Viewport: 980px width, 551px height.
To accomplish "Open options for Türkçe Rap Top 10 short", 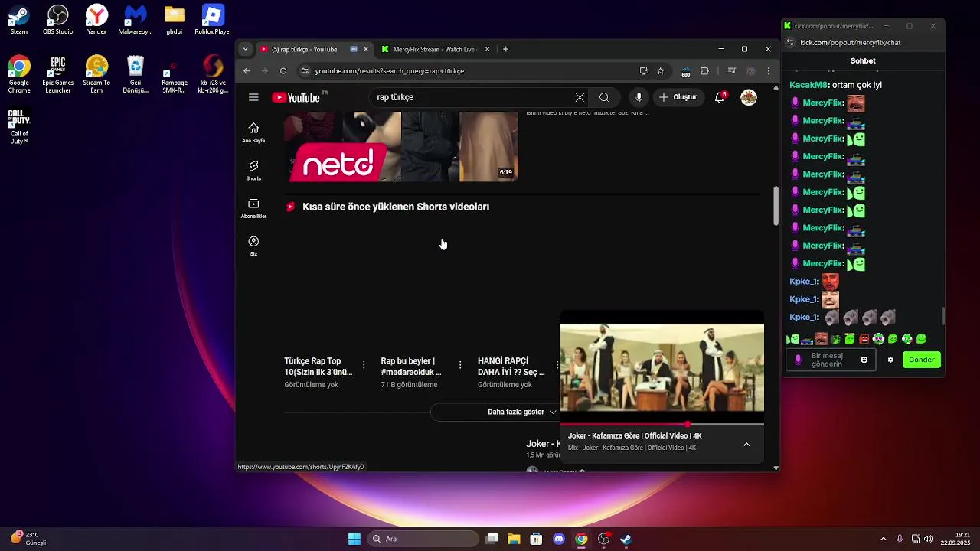I will (x=364, y=365).
